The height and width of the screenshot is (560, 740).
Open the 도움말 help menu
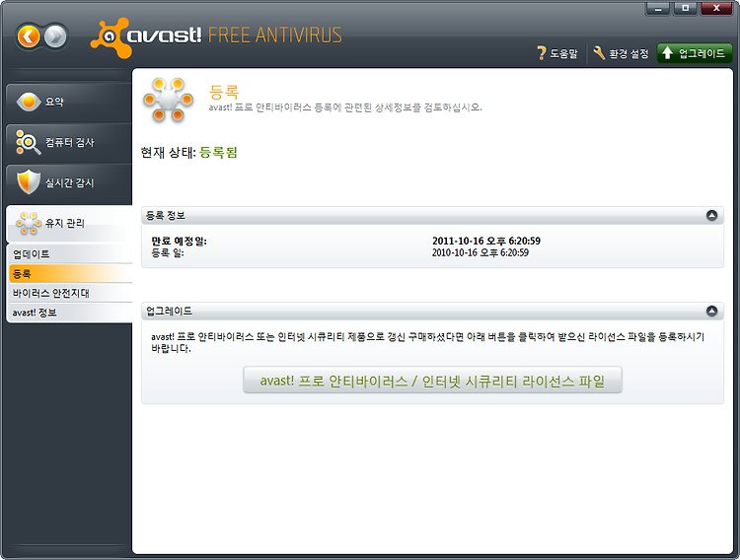(x=557, y=53)
